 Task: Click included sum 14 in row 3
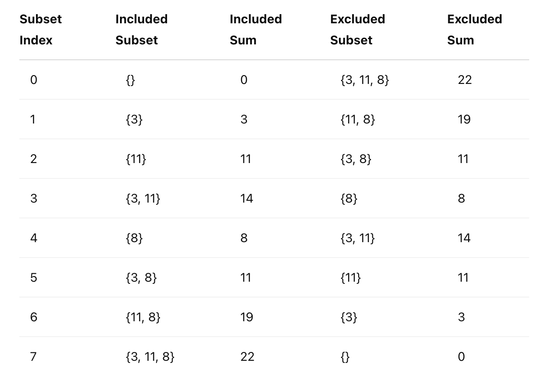point(247,199)
